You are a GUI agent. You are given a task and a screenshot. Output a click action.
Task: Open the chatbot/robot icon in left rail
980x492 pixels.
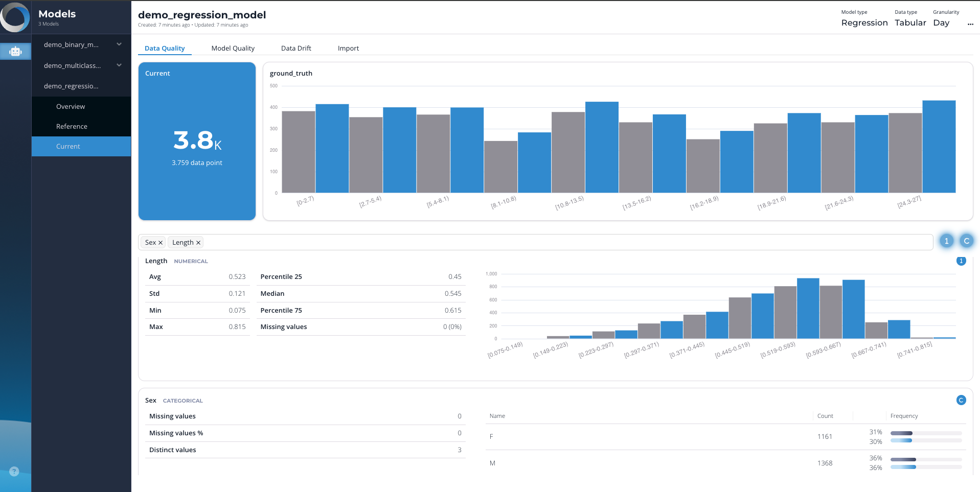15,51
